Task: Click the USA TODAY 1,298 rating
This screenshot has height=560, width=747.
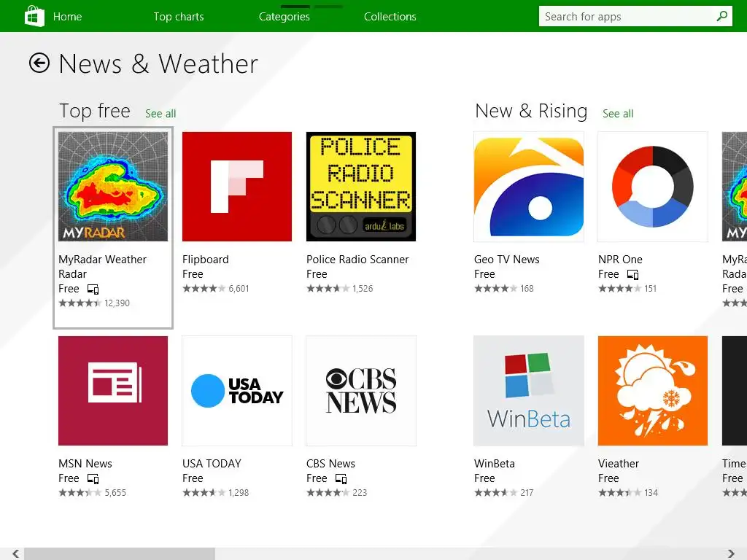Action: point(216,493)
